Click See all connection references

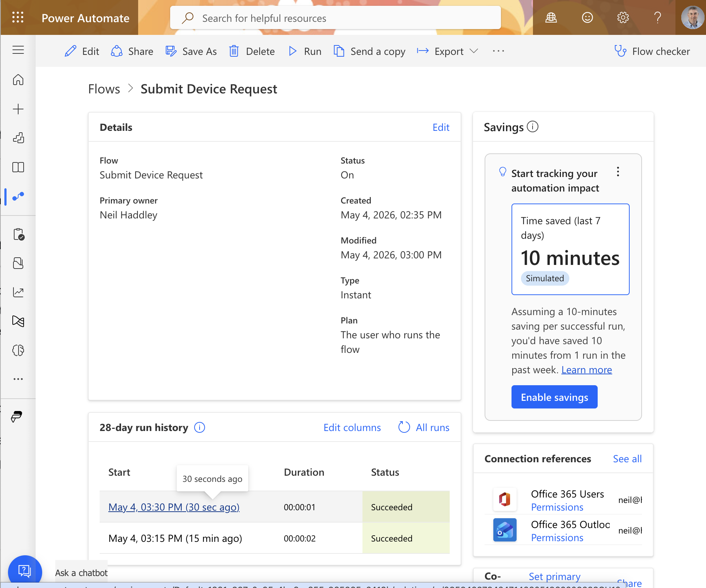point(627,459)
